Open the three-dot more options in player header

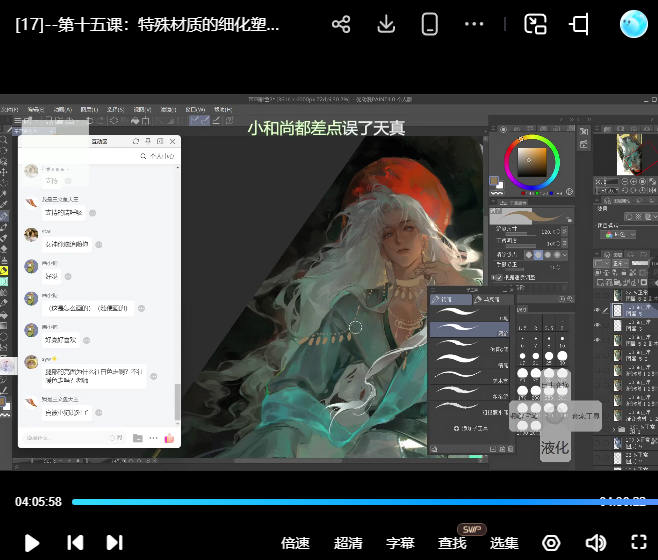point(474,24)
